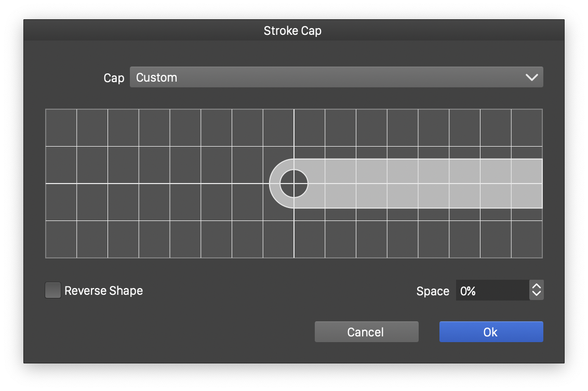Click the Space percentage input field
Screen dimensions: 588x391
[x=491, y=291]
